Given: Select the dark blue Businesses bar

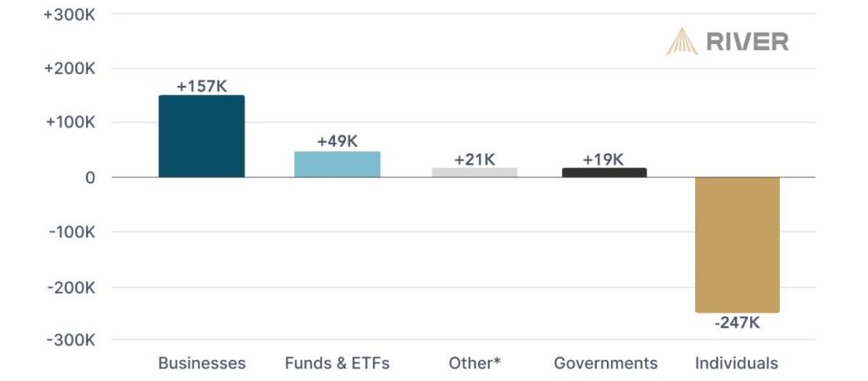Looking at the screenshot, I should 202,137.
